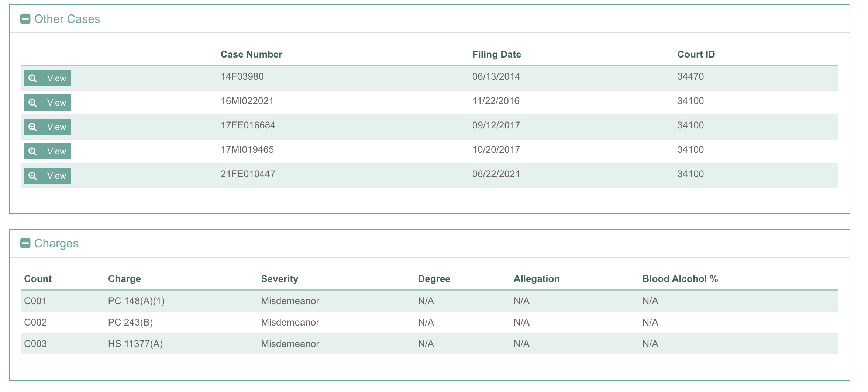Viewport: 868px width, 392px height.
Task: Click magnifier icon for case 17MI019465
Action: (33, 151)
